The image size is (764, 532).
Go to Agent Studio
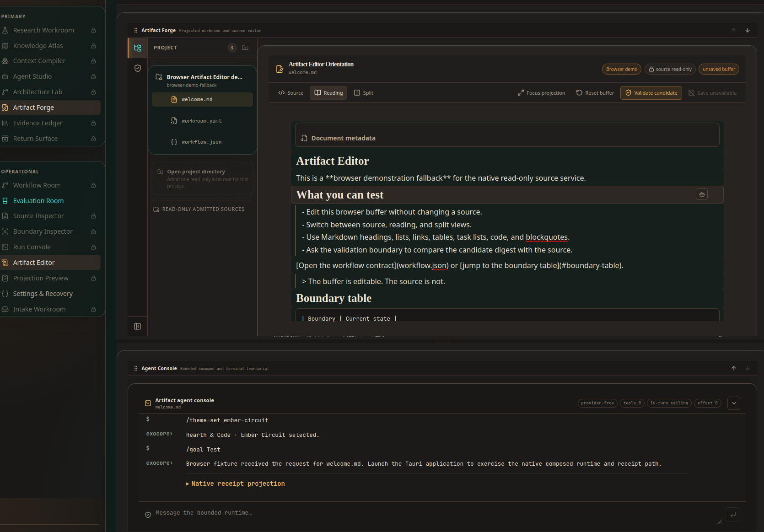[x=50, y=76]
